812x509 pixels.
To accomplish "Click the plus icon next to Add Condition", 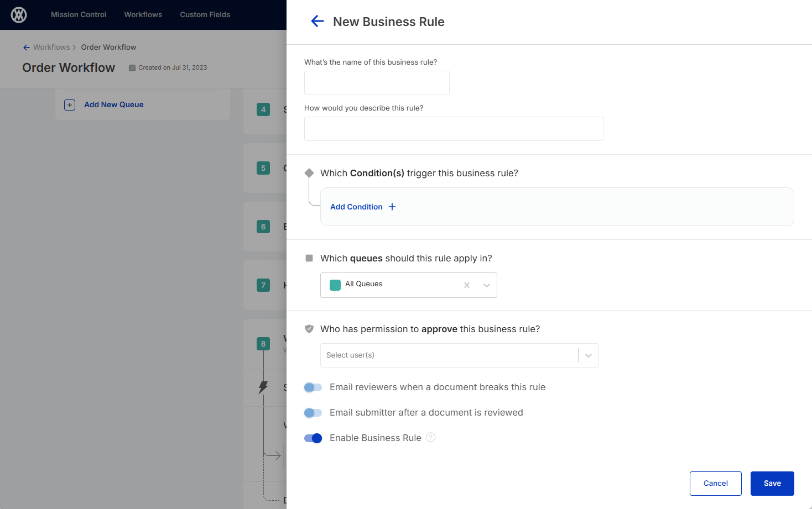I will point(392,207).
